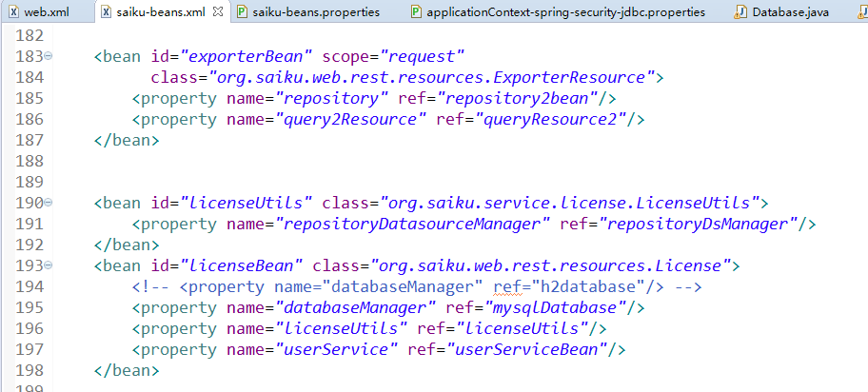Click the LicenseUtils class value on line 190
The height and width of the screenshot is (392, 868).
pos(569,204)
